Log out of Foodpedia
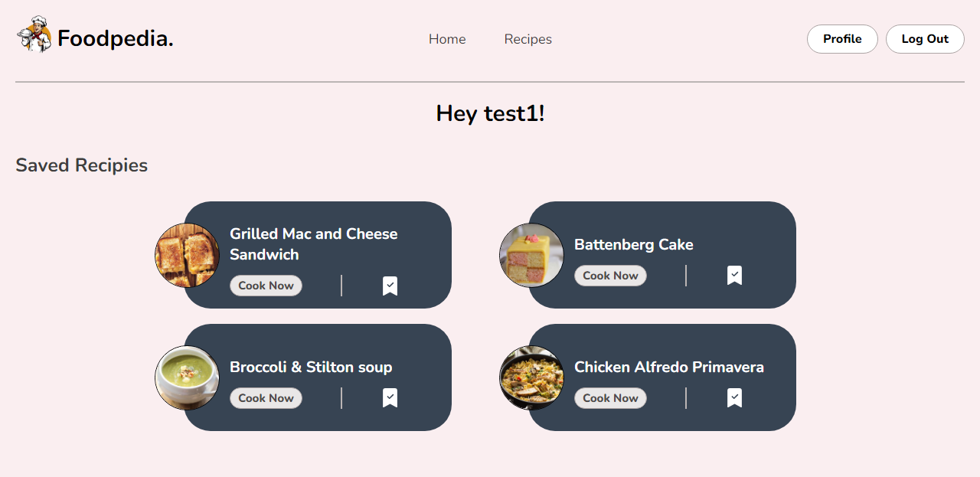 click(925, 39)
